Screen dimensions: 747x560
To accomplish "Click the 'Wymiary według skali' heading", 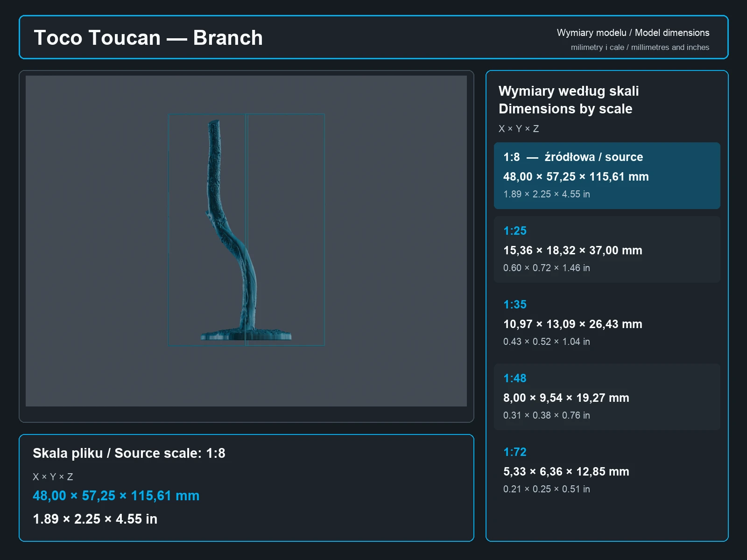I will 569,91.
